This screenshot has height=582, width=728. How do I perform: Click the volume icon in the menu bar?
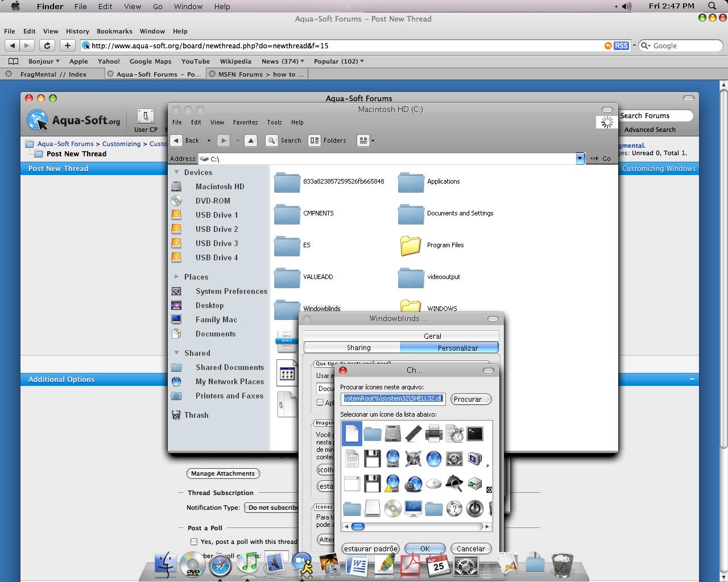(627, 6)
